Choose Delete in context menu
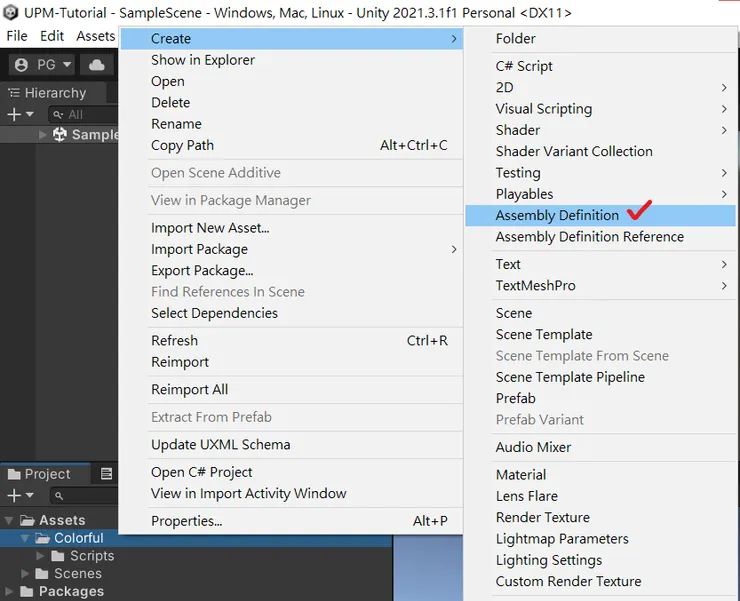The height and width of the screenshot is (601, 740). click(x=291, y=102)
